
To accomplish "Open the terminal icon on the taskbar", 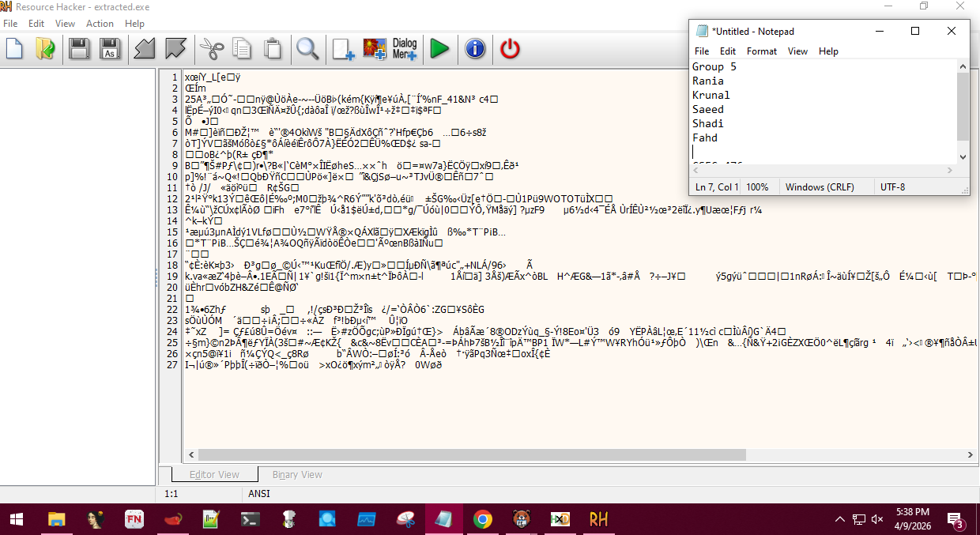I will coord(251,519).
